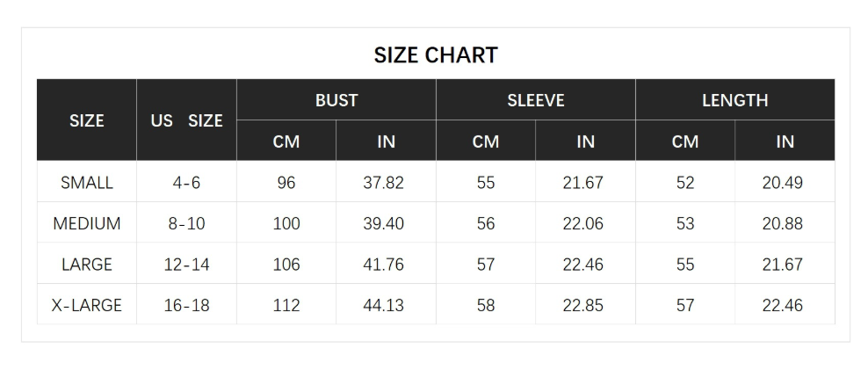The width and height of the screenshot is (868, 370).
Task: Click the SIZE column header
Action: click(x=86, y=120)
